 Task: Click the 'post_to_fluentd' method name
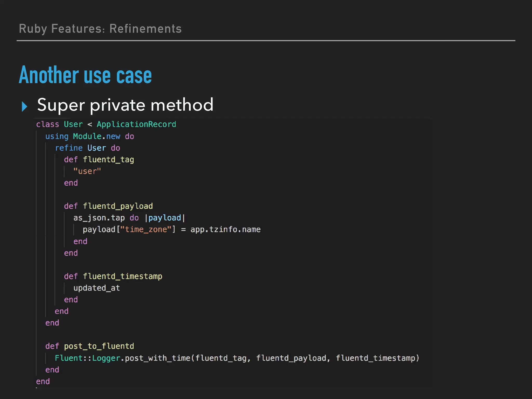tap(99, 346)
